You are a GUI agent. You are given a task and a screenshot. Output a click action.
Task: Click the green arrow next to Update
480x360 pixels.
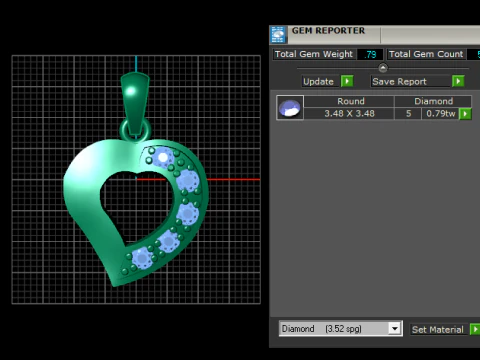click(x=347, y=81)
